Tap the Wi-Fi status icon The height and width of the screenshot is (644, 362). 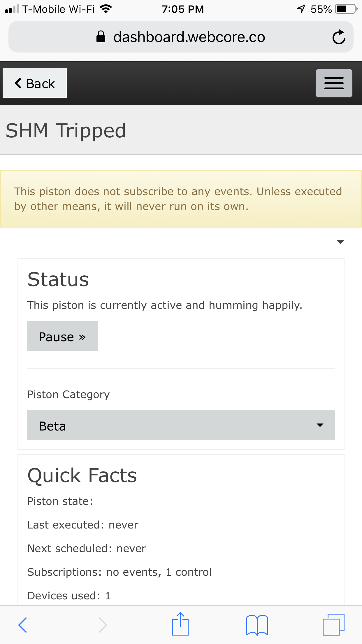[106, 9]
